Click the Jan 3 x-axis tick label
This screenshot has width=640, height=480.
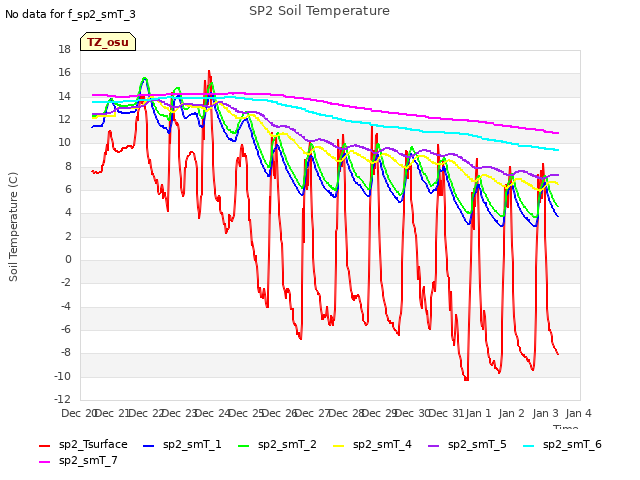pyautogui.click(x=545, y=413)
